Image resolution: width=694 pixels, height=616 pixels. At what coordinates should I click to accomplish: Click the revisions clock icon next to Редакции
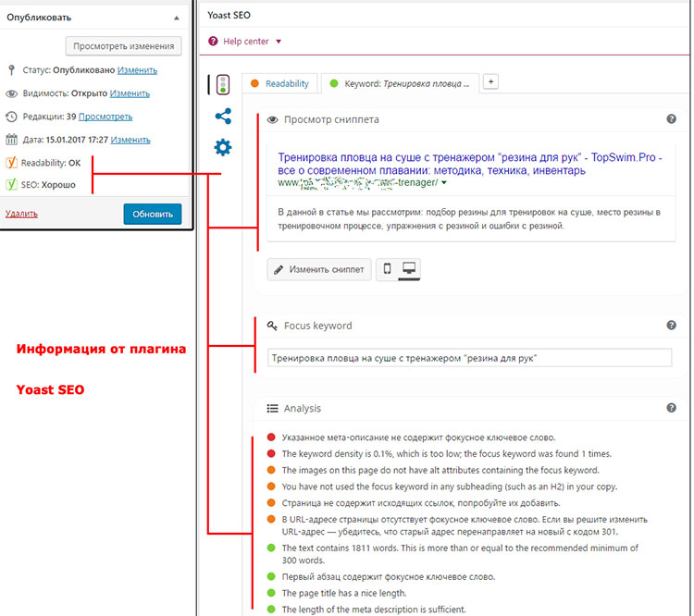coord(11,117)
